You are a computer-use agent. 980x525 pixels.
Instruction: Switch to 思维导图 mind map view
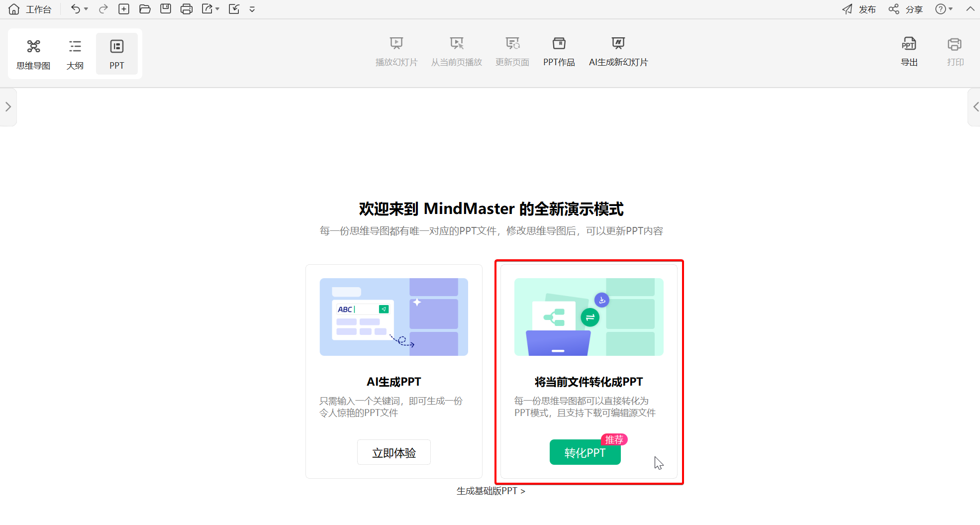coord(33,54)
